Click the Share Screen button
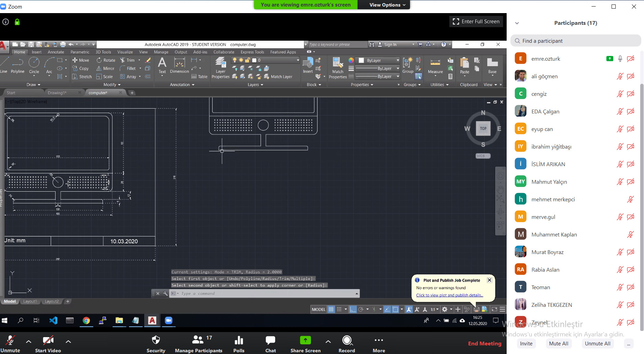The width and height of the screenshot is (644, 354). 305,344
